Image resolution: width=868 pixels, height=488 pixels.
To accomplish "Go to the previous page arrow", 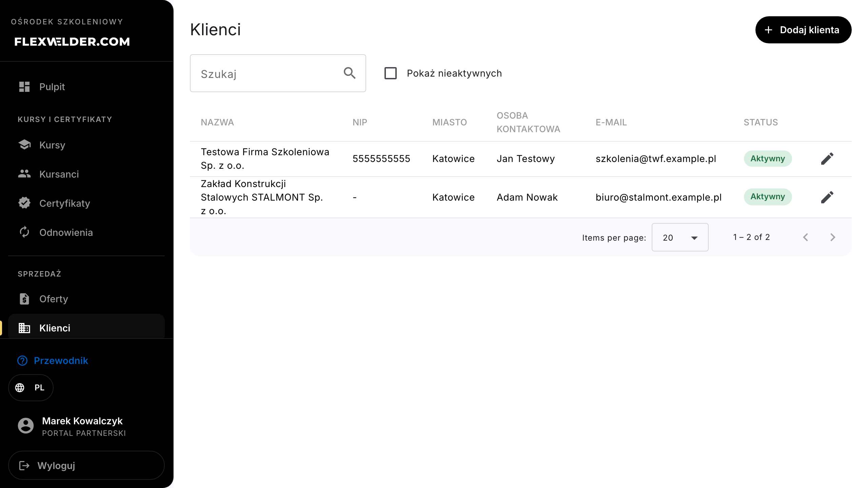I will click(x=806, y=237).
